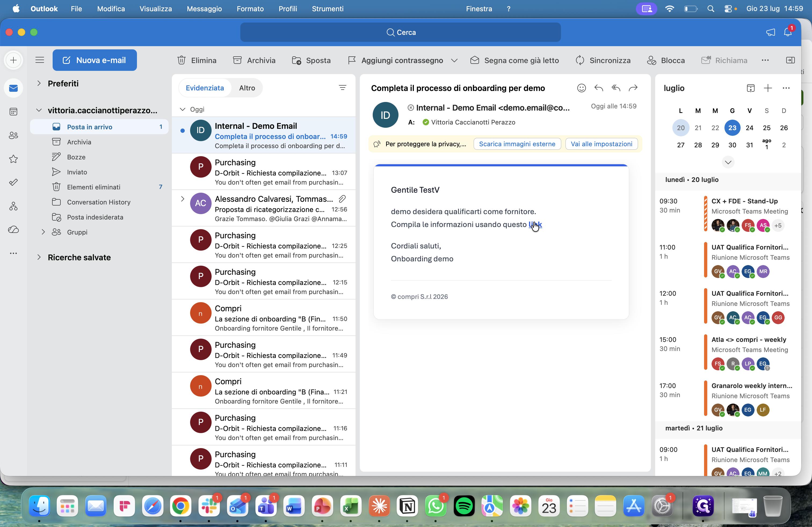Click the Scarica immagini esterne button
Image resolution: width=812 pixels, height=527 pixels.
[517, 144]
